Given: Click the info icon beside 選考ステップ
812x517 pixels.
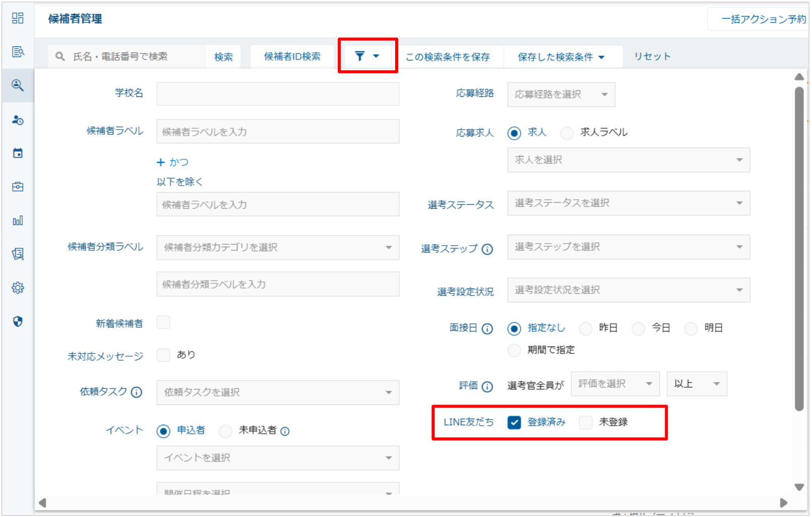Looking at the screenshot, I should click(x=487, y=249).
